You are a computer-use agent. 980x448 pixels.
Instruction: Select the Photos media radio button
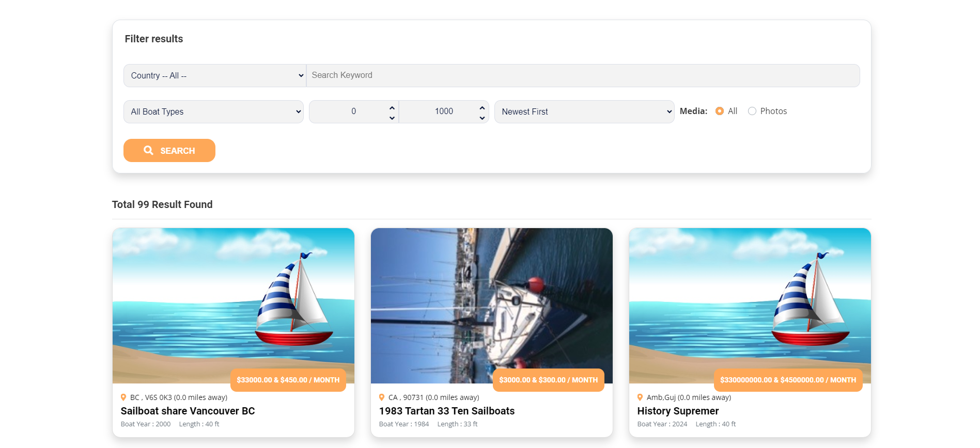tap(752, 111)
